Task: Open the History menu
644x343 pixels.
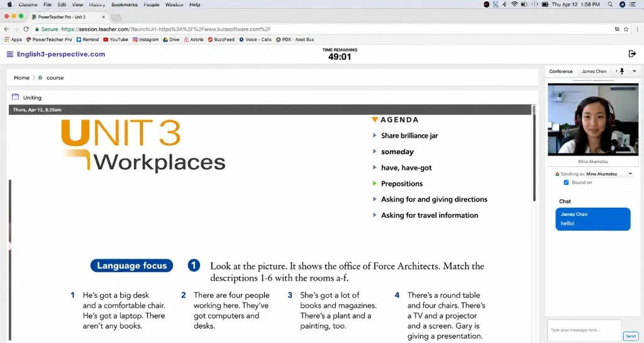Action: (97, 4)
